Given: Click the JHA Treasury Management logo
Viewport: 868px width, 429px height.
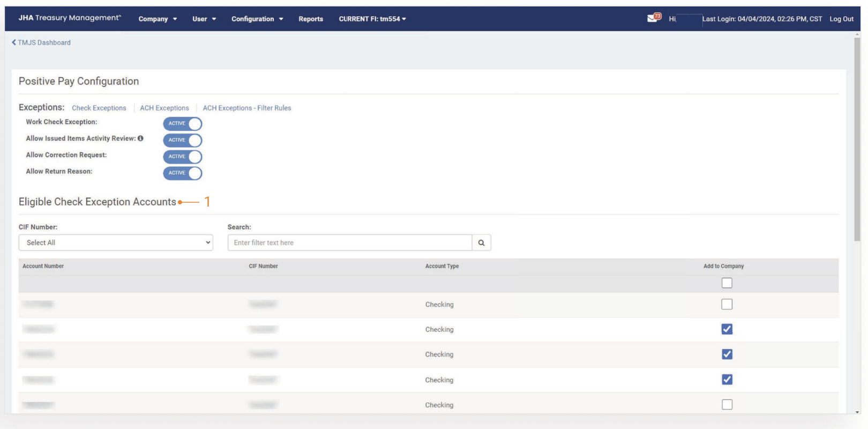Looking at the screenshot, I should (70, 18).
